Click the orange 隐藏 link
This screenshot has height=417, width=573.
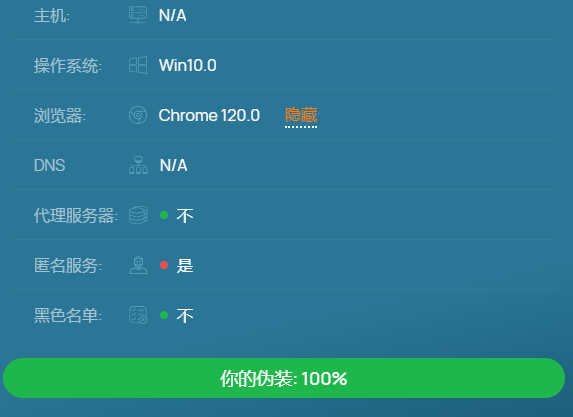pos(301,115)
